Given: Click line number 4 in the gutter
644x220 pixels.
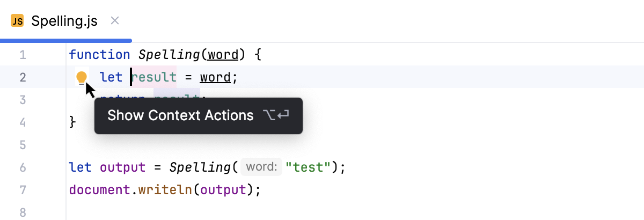Looking at the screenshot, I should [x=23, y=122].
